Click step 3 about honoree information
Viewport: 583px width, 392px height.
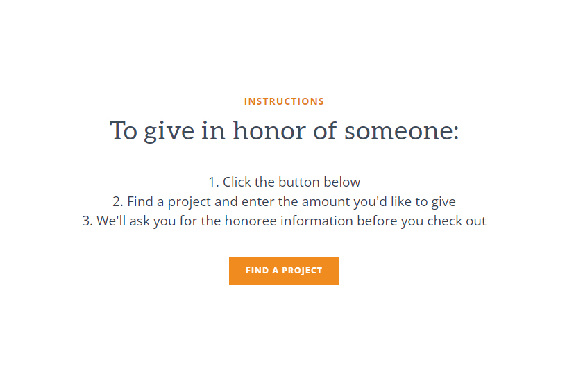[x=285, y=221]
